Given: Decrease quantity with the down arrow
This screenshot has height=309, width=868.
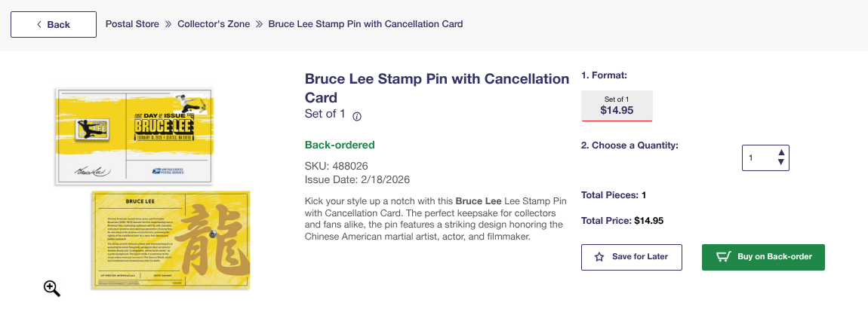Looking at the screenshot, I should pyautogui.click(x=781, y=162).
